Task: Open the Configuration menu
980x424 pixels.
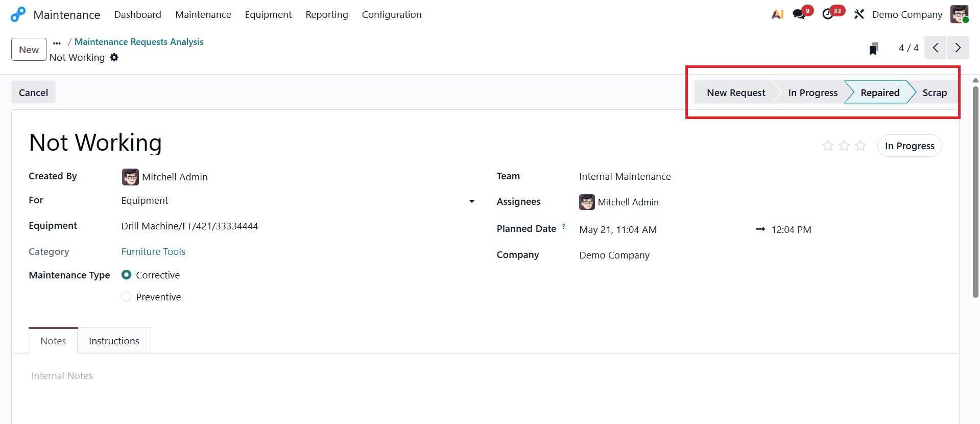Action: (392, 14)
